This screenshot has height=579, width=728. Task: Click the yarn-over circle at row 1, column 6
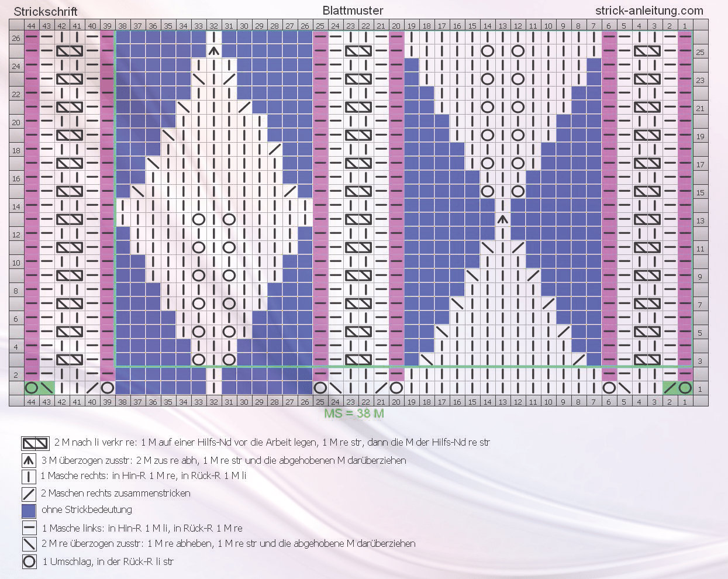tap(609, 388)
